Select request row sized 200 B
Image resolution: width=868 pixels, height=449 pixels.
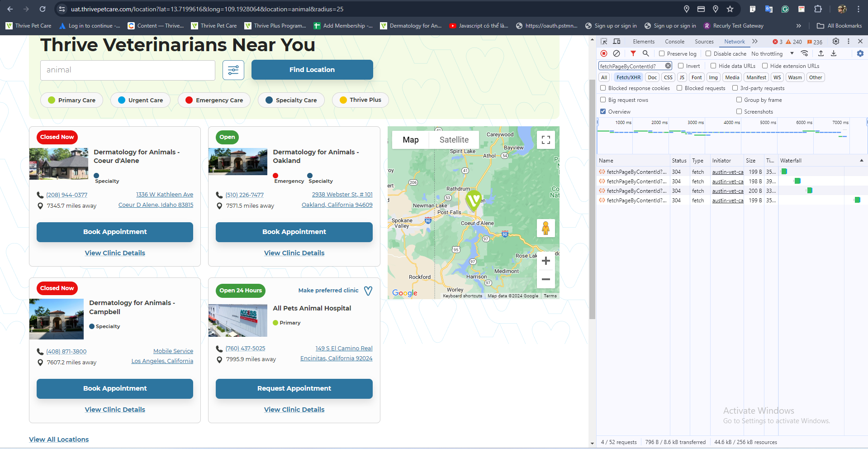tap(732, 191)
